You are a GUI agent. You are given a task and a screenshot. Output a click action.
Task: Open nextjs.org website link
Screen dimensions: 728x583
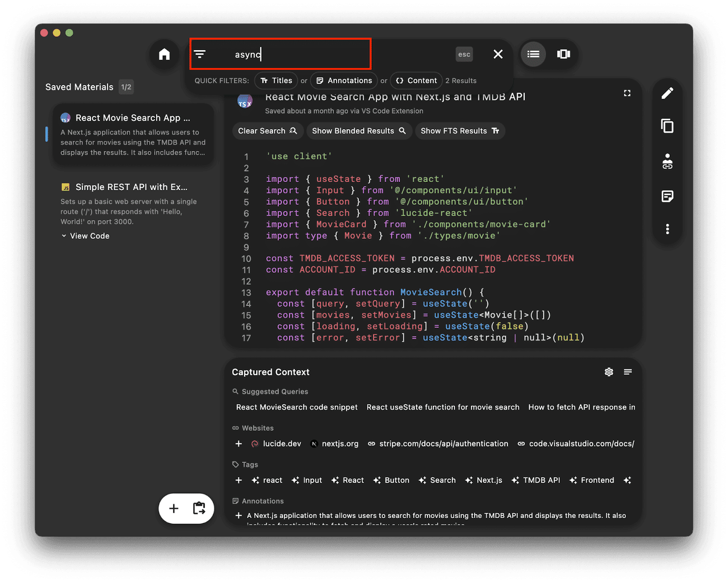pyautogui.click(x=334, y=444)
